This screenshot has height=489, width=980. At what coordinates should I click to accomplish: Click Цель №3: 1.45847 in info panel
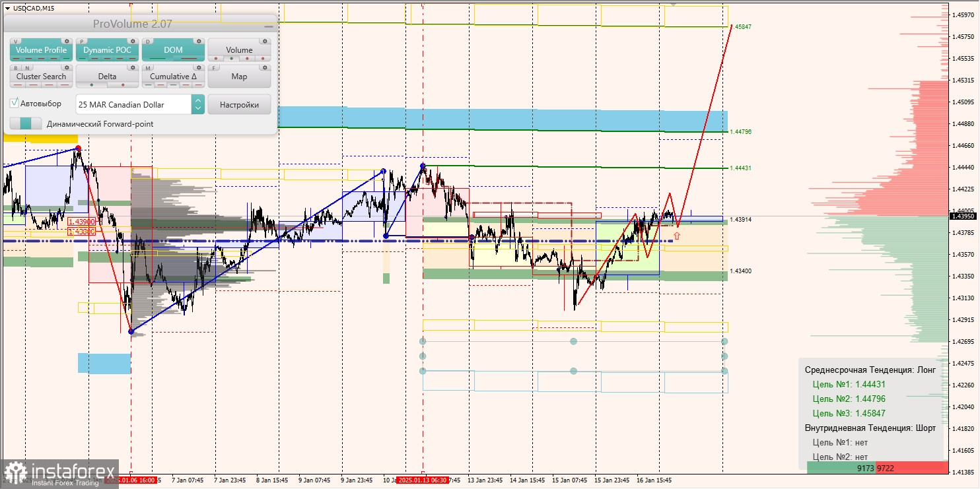[x=849, y=414]
